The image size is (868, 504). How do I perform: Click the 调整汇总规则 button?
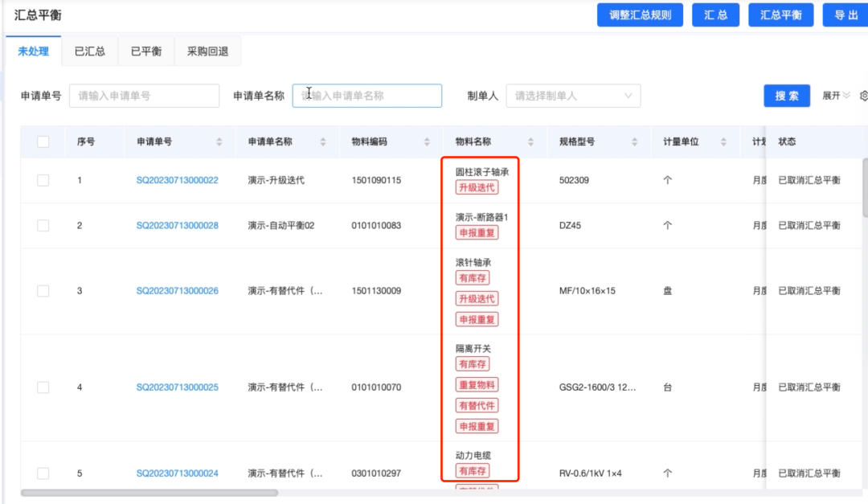640,14
